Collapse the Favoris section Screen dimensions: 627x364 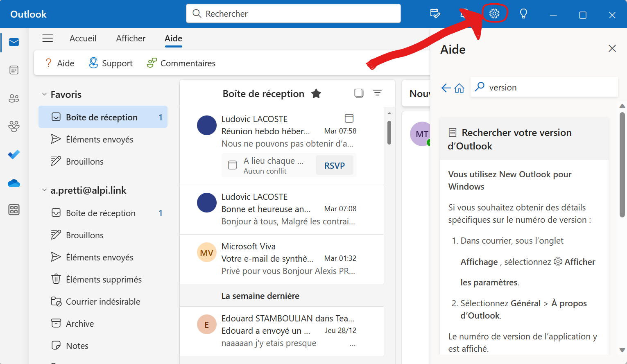coord(44,94)
